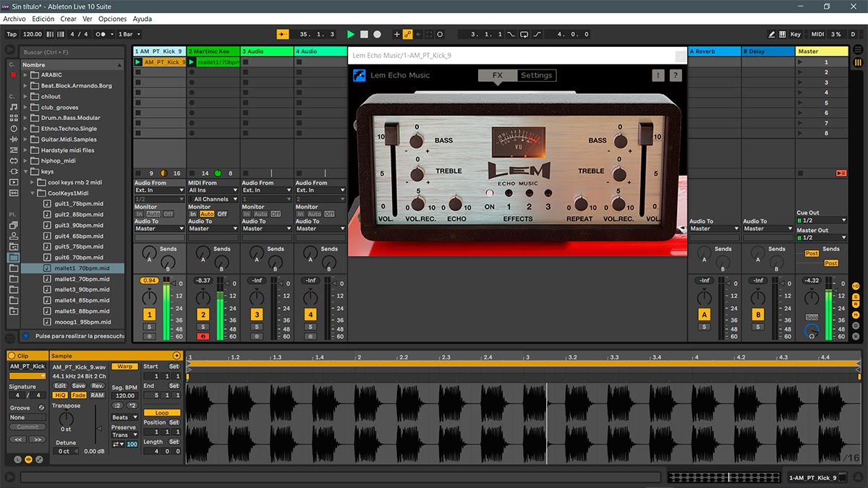The height and width of the screenshot is (488, 868).
Task: Click the tempo field showing 120.00
Action: click(x=33, y=34)
